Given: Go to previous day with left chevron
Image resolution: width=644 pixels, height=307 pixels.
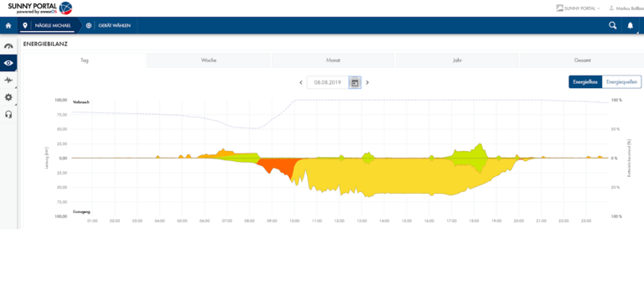Looking at the screenshot, I should pos(301,82).
